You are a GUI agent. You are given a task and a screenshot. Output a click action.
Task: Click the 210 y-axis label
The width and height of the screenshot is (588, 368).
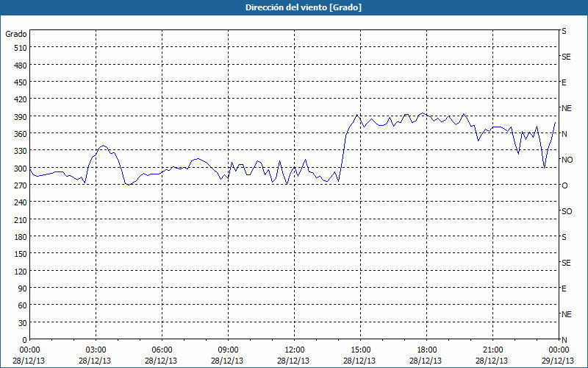[21, 219]
